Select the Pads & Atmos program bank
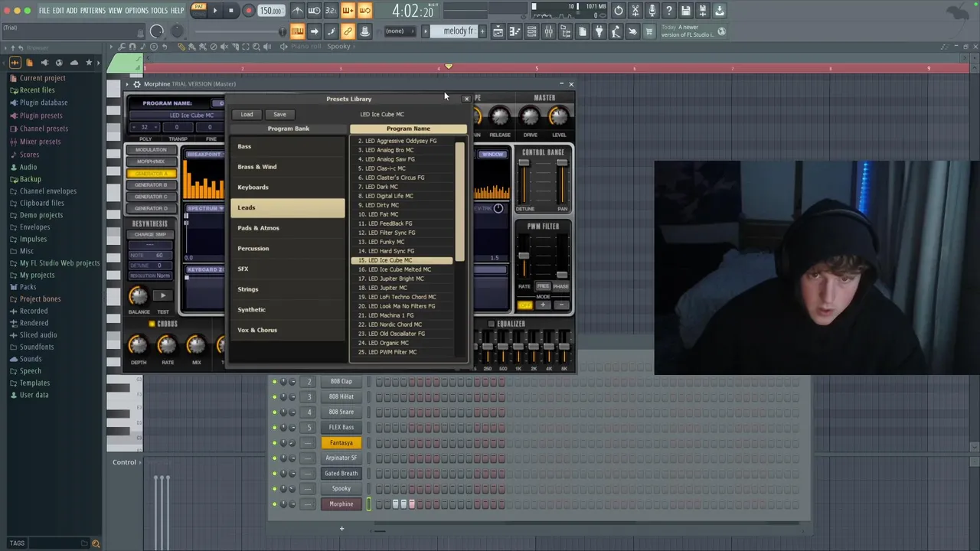Image resolution: width=980 pixels, height=551 pixels. point(288,228)
